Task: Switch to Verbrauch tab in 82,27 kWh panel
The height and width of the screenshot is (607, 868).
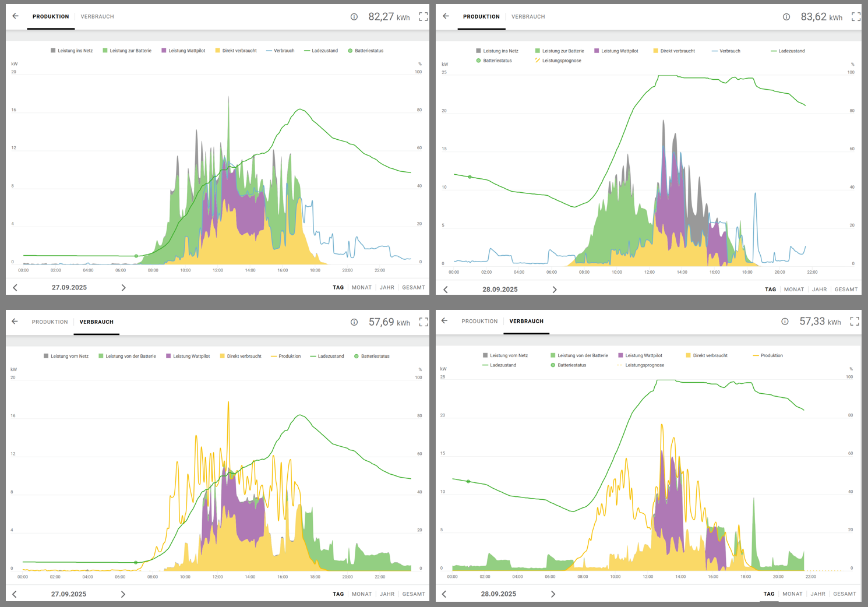Action: coord(97,17)
